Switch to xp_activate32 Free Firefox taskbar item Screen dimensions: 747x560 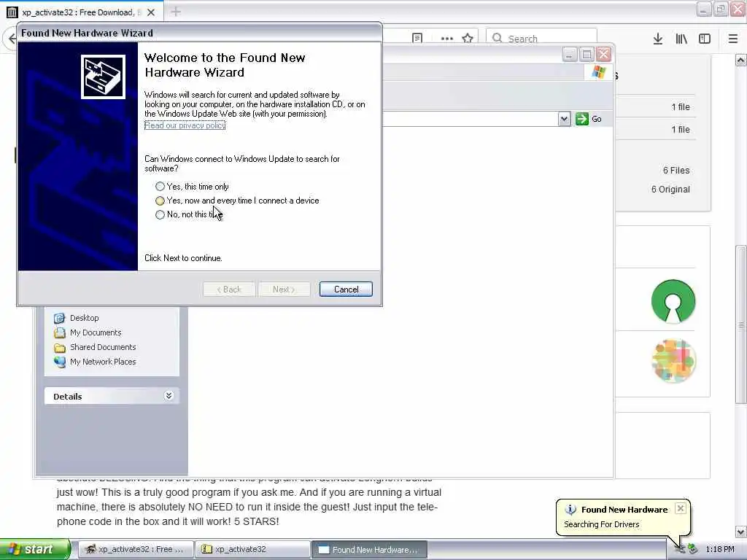[135, 550]
